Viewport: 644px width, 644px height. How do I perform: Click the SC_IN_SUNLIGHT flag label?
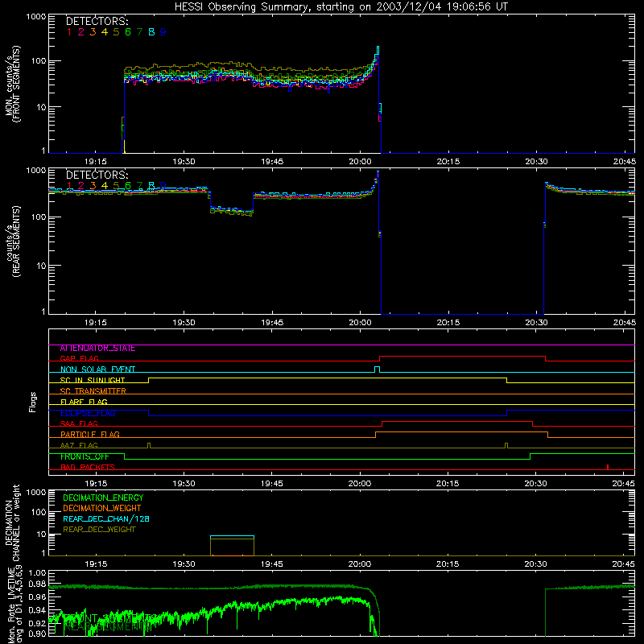pyautogui.click(x=93, y=380)
